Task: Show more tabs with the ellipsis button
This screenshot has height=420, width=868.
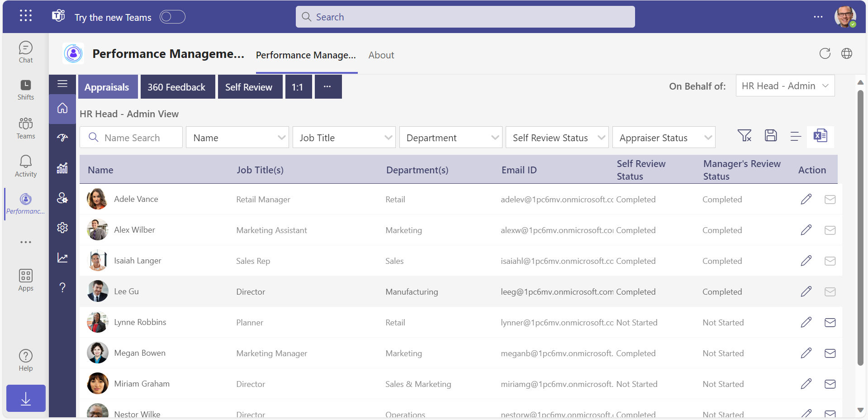Action: [328, 87]
